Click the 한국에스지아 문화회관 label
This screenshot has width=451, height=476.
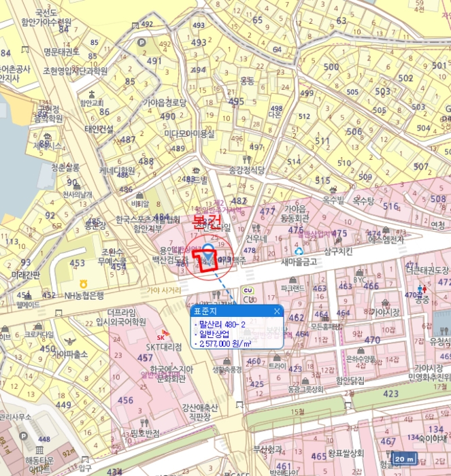tap(171, 373)
